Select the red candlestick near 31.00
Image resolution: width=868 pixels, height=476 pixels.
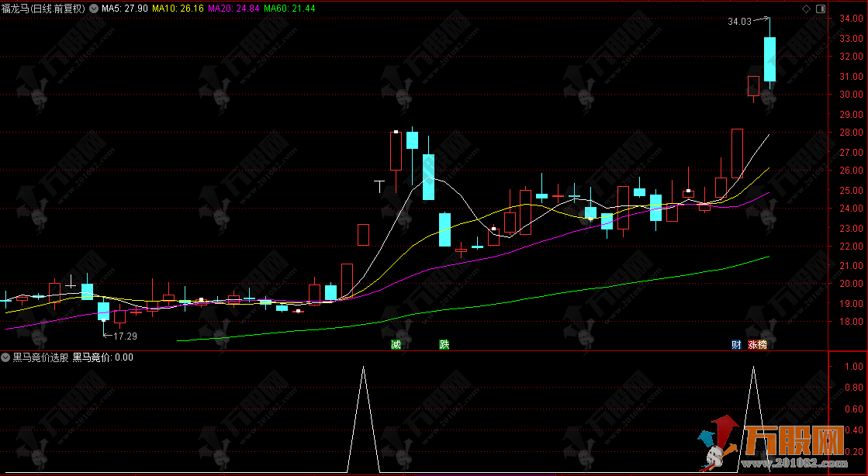[x=753, y=86]
